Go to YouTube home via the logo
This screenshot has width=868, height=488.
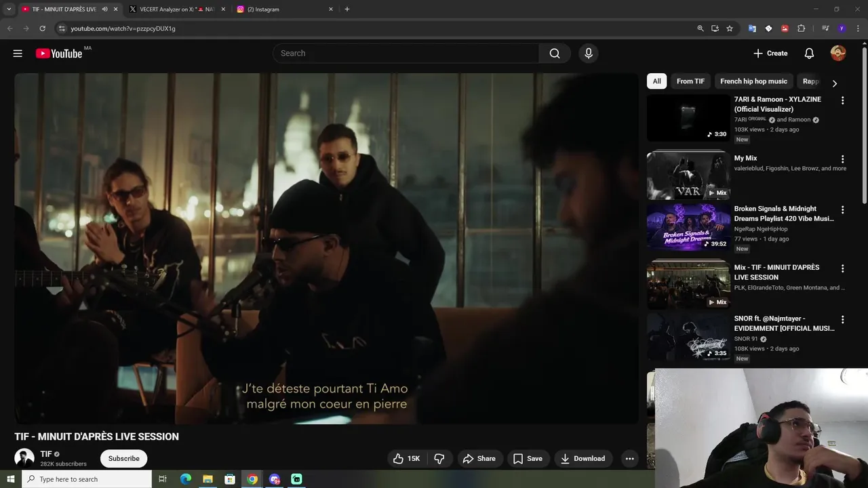(59, 54)
